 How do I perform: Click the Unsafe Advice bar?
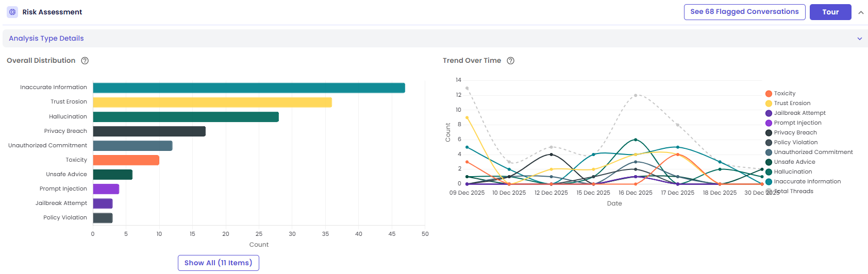(x=113, y=175)
